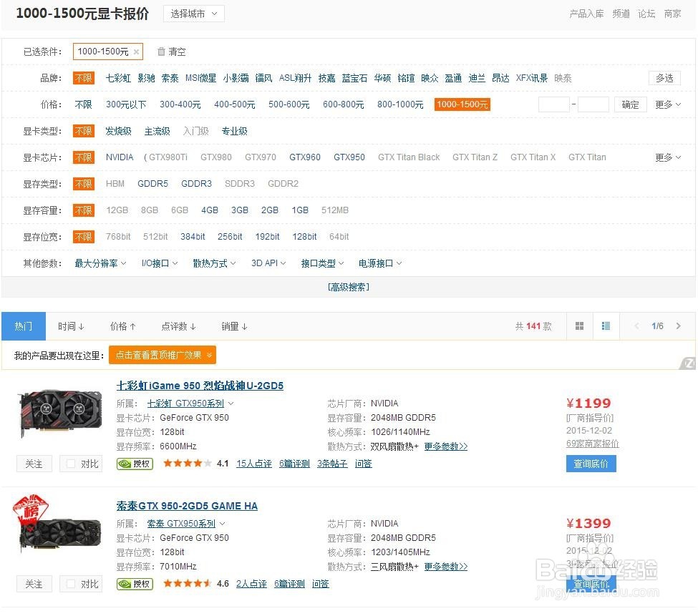Image resolution: width=698 pixels, height=616 pixels.
Task: Open the 高级搜索 link
Action: [349, 288]
